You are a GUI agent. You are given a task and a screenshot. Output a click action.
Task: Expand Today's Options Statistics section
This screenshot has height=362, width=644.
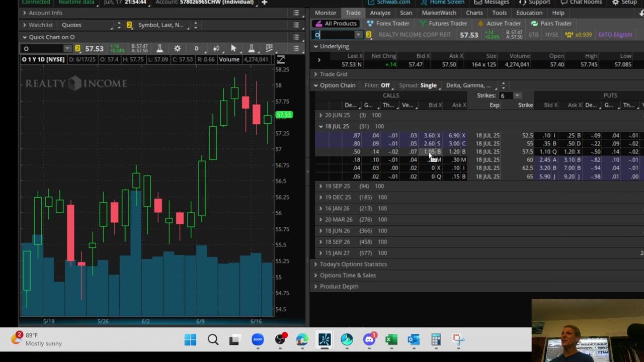point(315,264)
